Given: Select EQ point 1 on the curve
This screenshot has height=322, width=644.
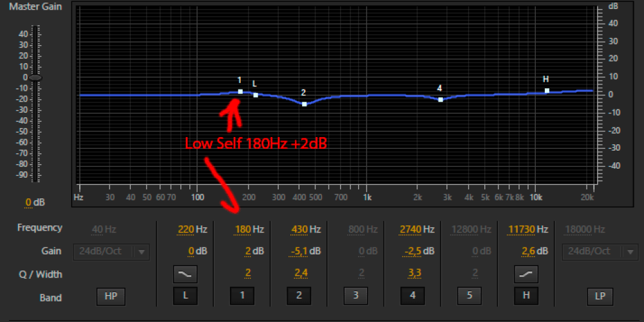Looking at the screenshot, I should point(240,91).
